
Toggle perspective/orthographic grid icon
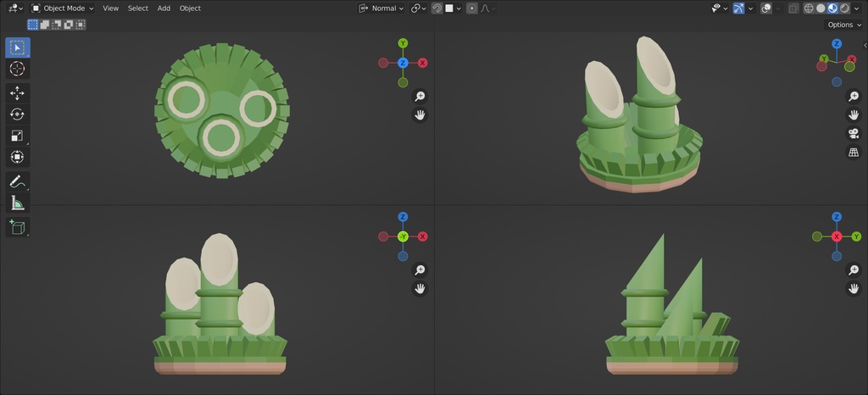coord(853,152)
